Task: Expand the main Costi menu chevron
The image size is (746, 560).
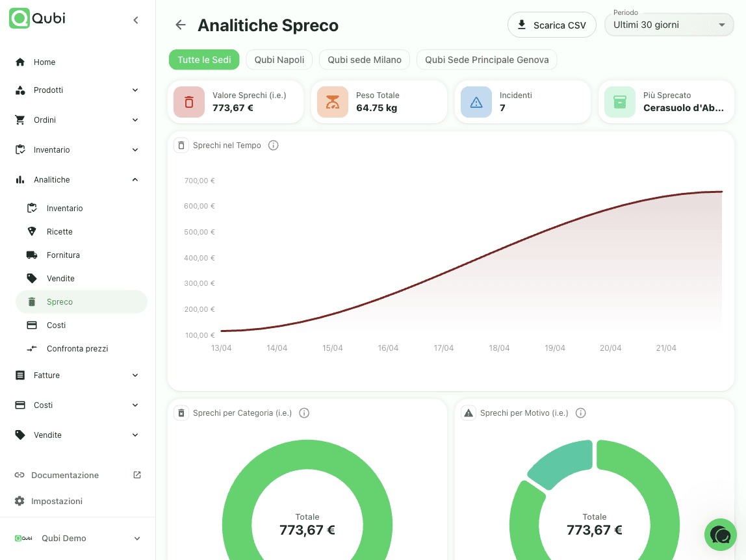Action: (x=135, y=405)
